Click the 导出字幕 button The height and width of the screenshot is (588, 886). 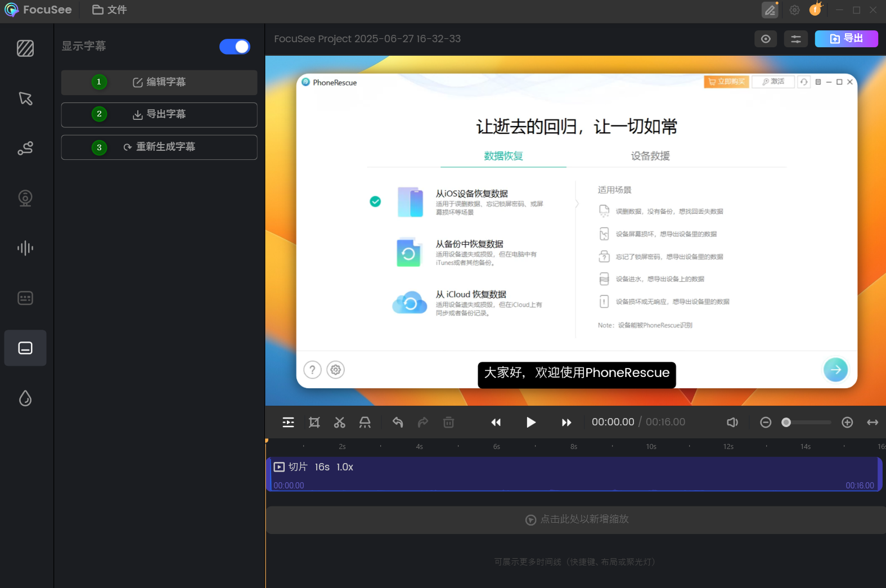159,114
